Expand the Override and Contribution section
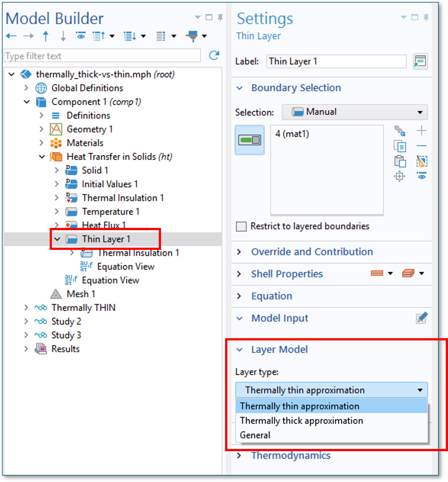 click(312, 252)
